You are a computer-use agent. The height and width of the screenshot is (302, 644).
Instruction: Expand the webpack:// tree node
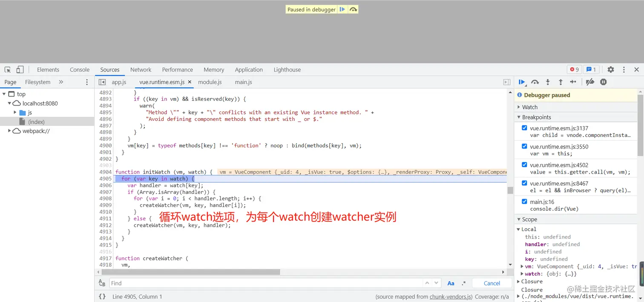(x=9, y=131)
